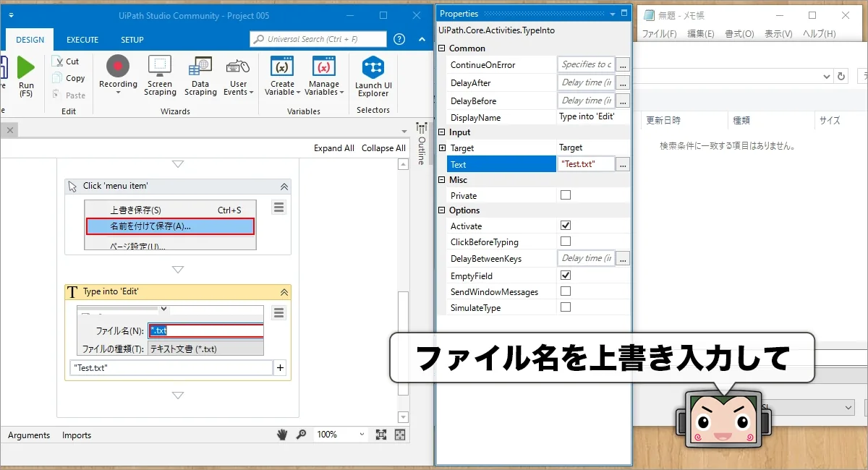Click the Universal Search box

318,39
